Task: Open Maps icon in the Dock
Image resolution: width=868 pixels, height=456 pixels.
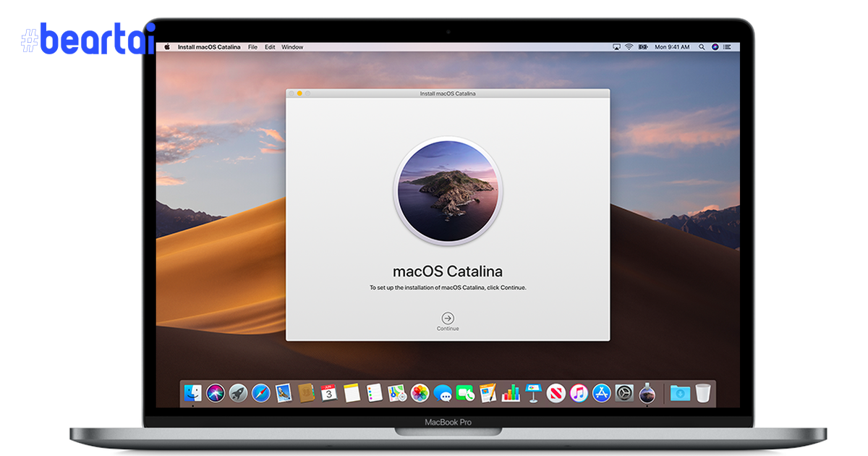Action: [x=396, y=393]
